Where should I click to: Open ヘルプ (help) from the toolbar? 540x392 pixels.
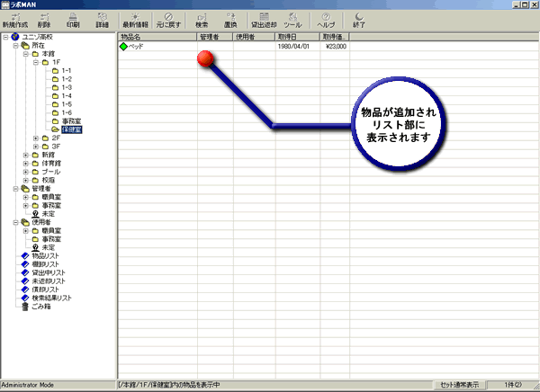(326, 21)
